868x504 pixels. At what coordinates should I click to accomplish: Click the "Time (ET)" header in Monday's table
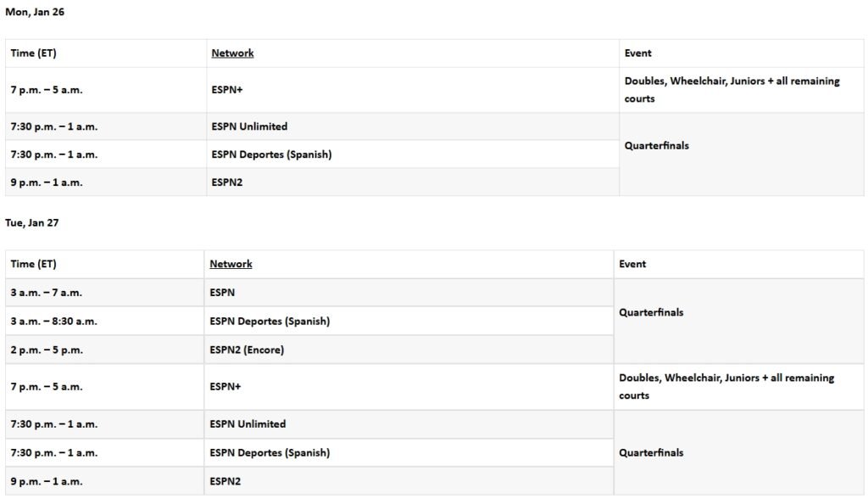click(x=34, y=53)
